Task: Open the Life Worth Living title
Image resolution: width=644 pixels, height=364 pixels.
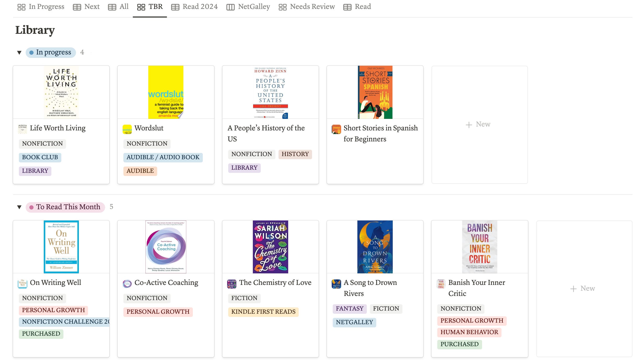Action: coord(58,128)
